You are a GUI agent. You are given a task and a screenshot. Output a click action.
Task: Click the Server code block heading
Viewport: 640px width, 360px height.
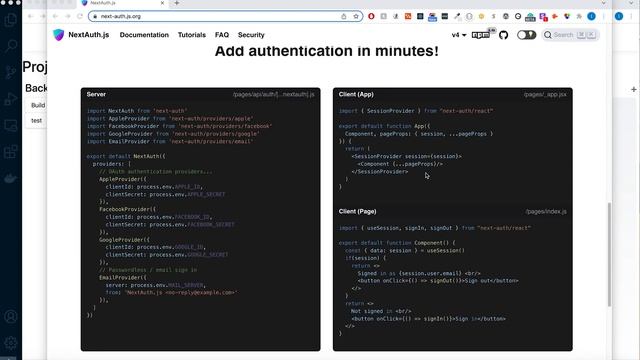click(x=96, y=94)
